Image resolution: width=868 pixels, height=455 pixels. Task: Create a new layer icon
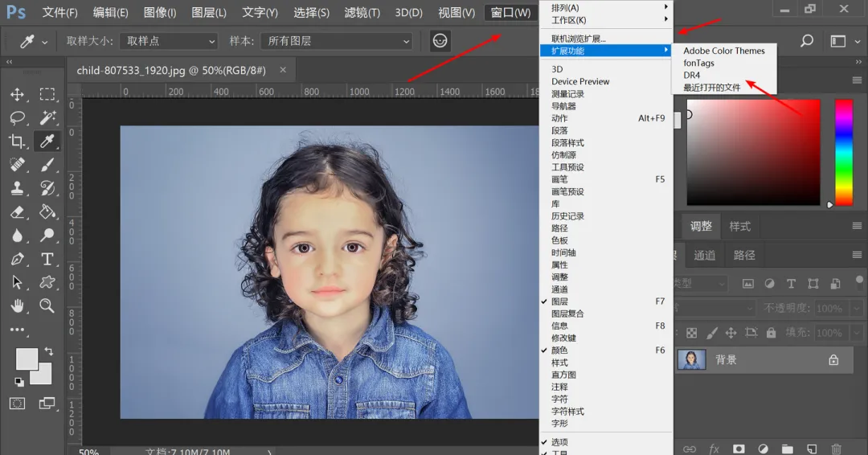click(812, 449)
